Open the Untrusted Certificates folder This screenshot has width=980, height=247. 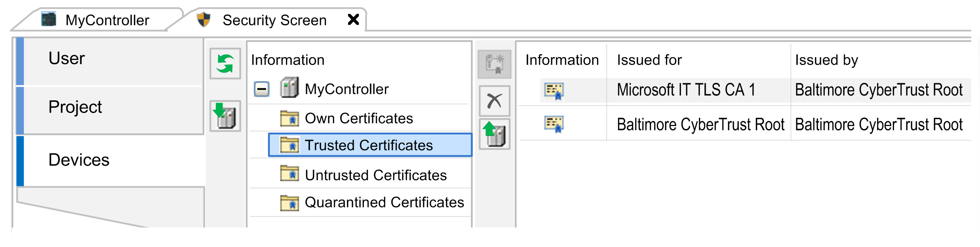point(375,175)
